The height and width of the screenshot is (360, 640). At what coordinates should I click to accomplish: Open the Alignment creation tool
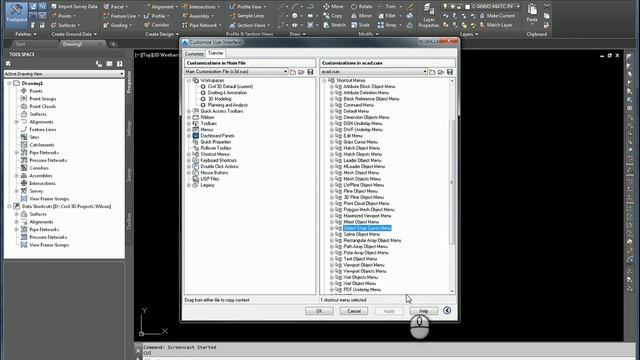pos(162,7)
